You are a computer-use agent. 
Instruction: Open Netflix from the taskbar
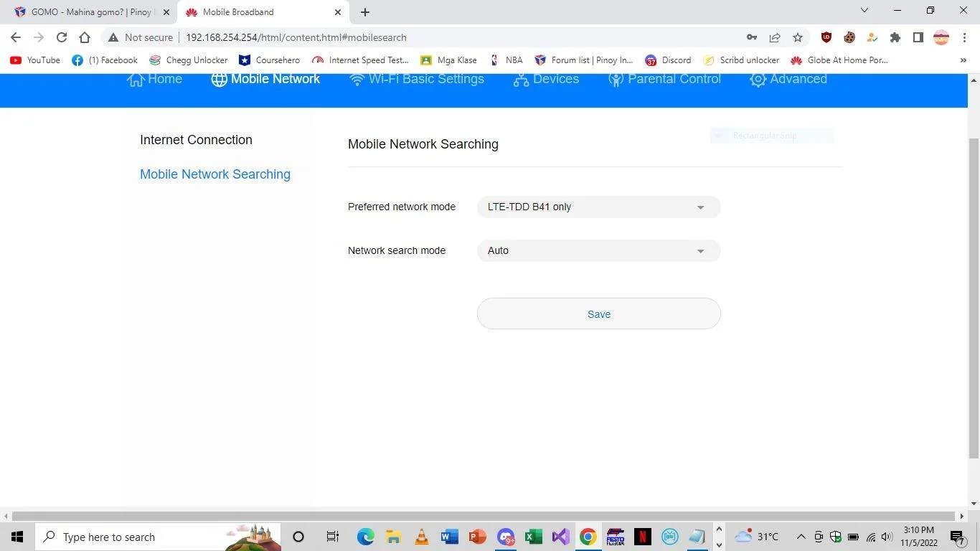(x=643, y=537)
